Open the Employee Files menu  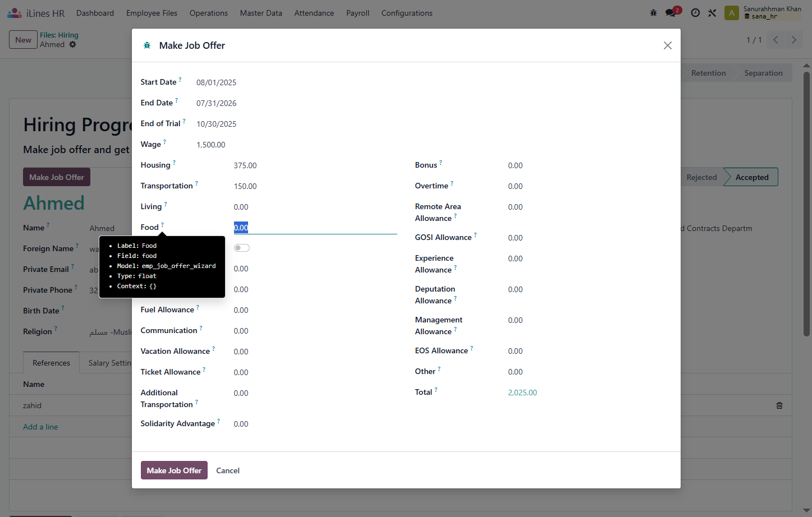point(152,13)
